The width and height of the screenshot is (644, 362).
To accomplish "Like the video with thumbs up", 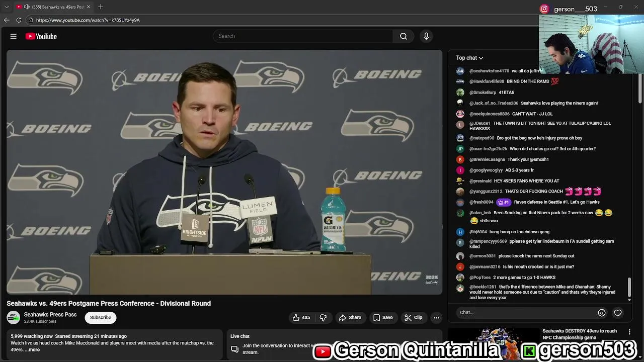I will [301, 318].
